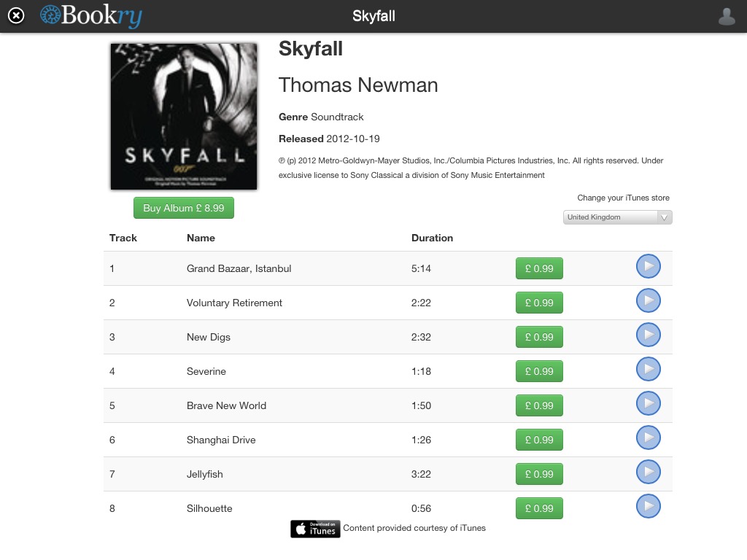Play preview of Voluntary Retirement
This screenshot has height=560, width=747.
648,300
